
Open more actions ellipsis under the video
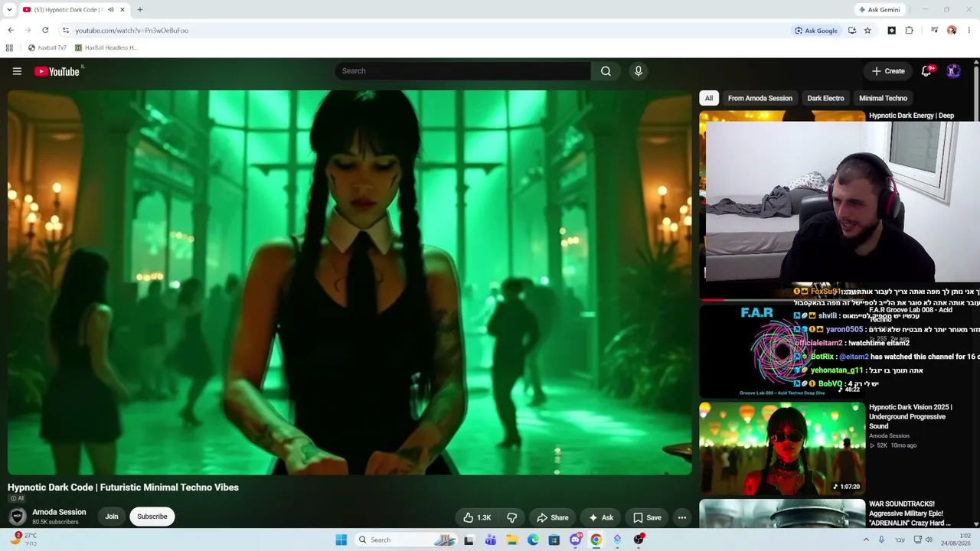pyautogui.click(x=681, y=517)
